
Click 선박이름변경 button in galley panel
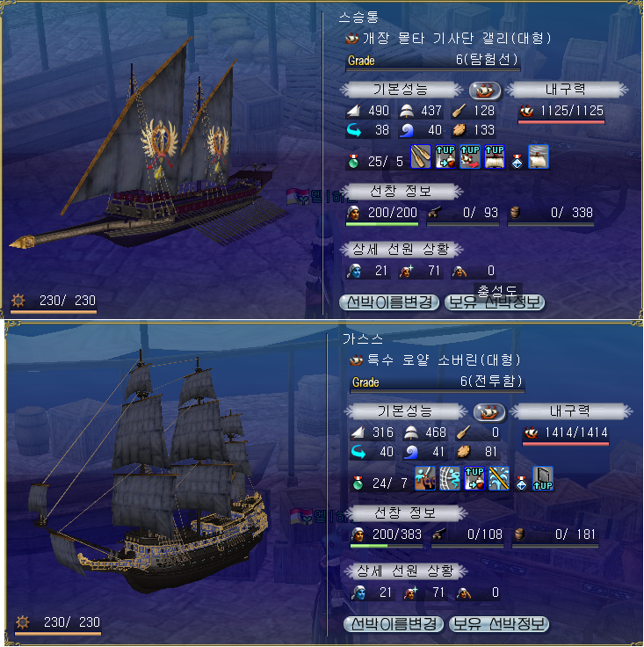point(389,302)
